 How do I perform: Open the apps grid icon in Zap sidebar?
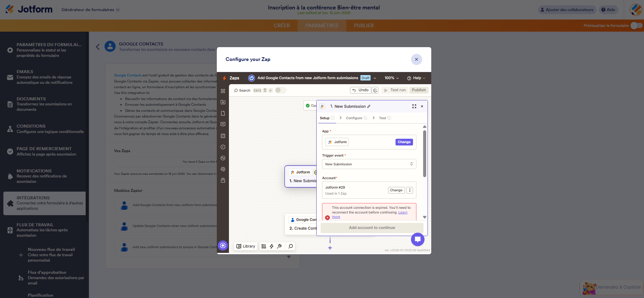[223, 91]
